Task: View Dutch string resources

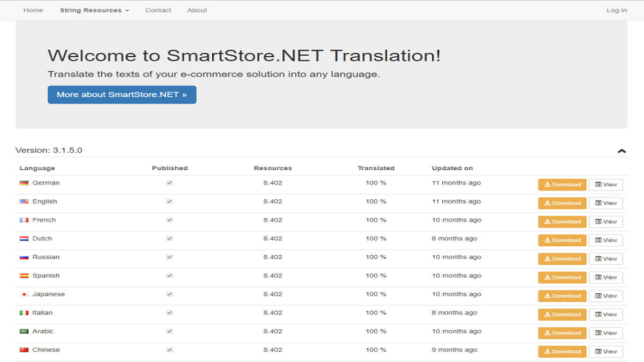Action: coord(606,240)
